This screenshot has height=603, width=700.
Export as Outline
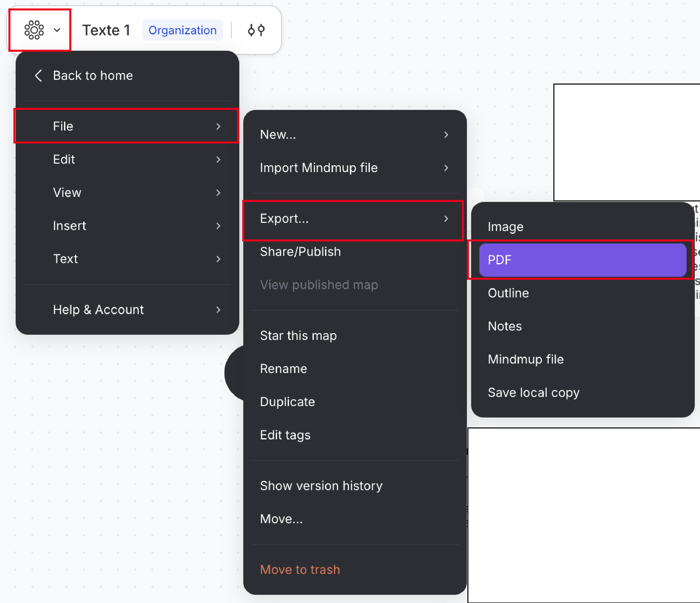[x=508, y=293]
